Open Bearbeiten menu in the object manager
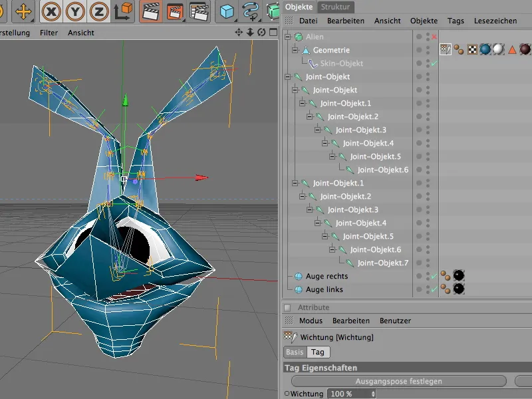Screen dimensions: 532x399 coord(346,21)
